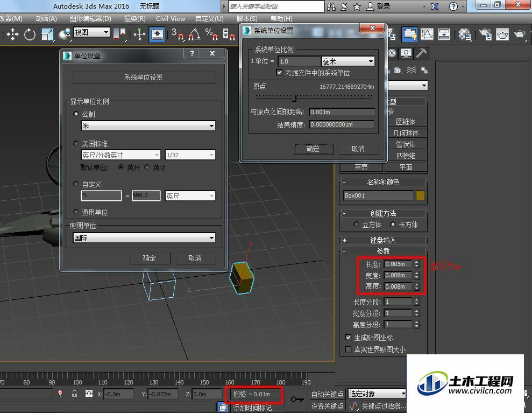Click 取消 in the 单位设置 dialog
This screenshot has width=532, height=413.
pos(195,258)
